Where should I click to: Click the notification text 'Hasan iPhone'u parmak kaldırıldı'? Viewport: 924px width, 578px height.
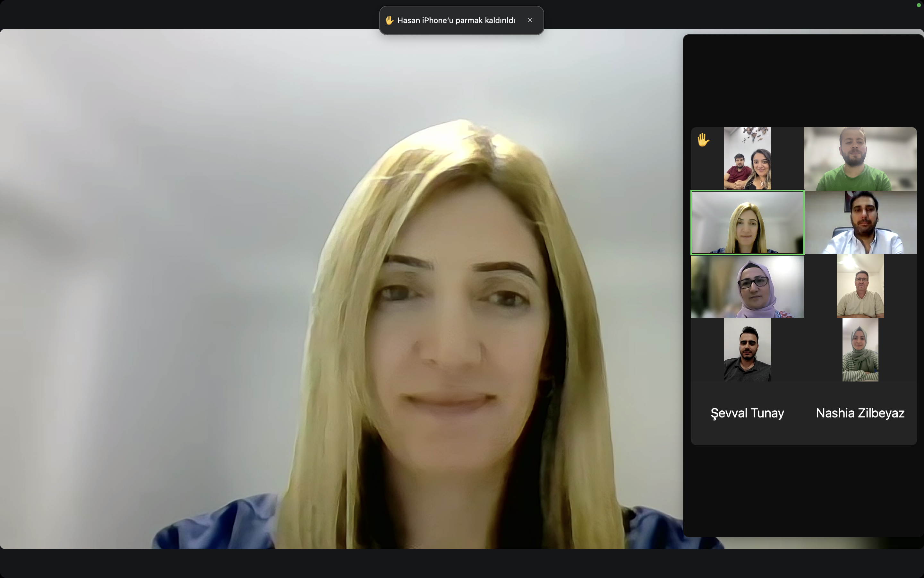pyautogui.click(x=456, y=20)
